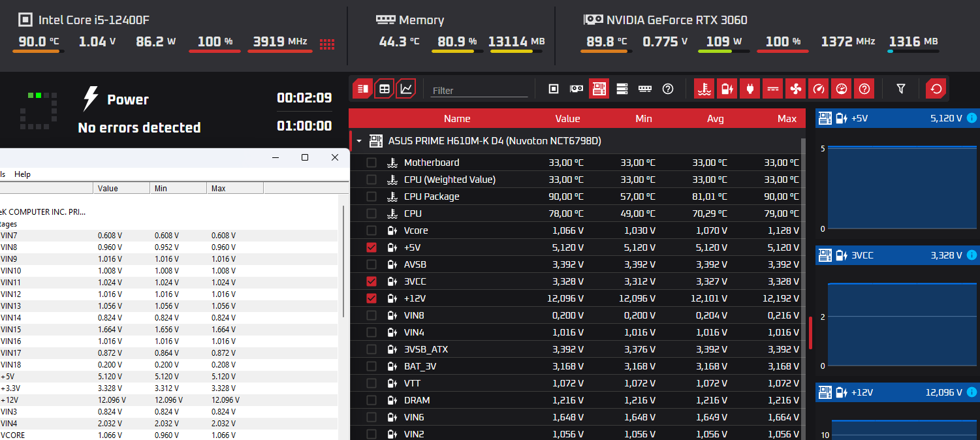The width and height of the screenshot is (980, 440).
Task: Click the HWMonitor window vertical scrollbar
Action: (343, 261)
